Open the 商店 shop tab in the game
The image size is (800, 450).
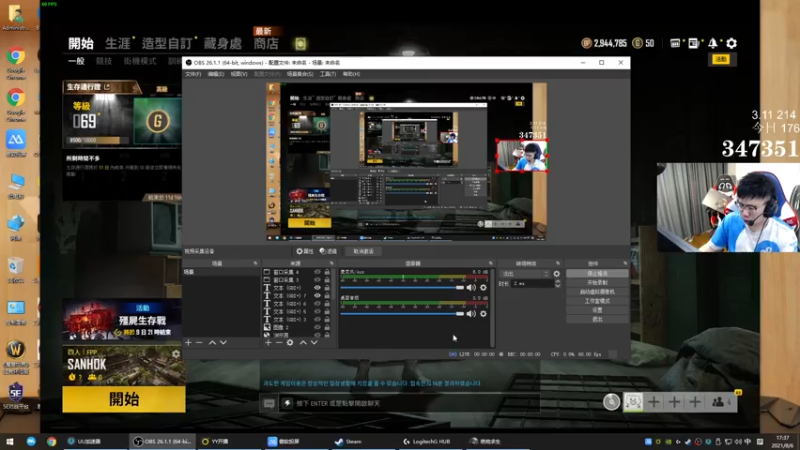coord(266,43)
